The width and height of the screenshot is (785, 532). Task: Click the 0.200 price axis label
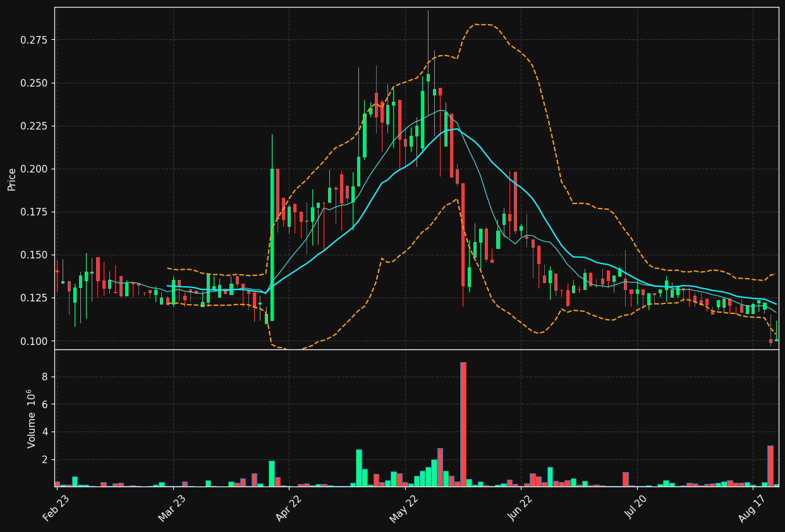[35, 169]
